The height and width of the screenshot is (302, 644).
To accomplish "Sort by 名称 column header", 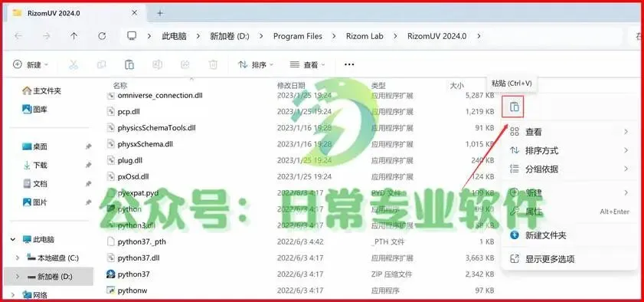I will coord(120,85).
